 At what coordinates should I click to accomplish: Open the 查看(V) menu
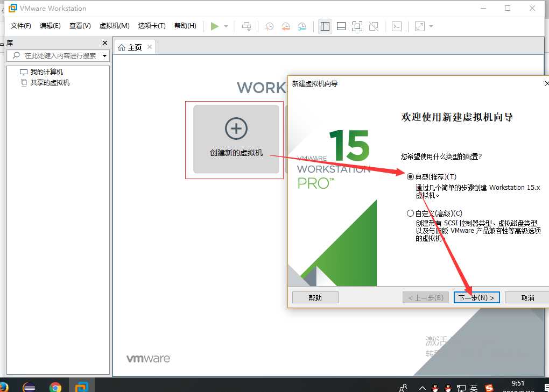pyautogui.click(x=80, y=25)
